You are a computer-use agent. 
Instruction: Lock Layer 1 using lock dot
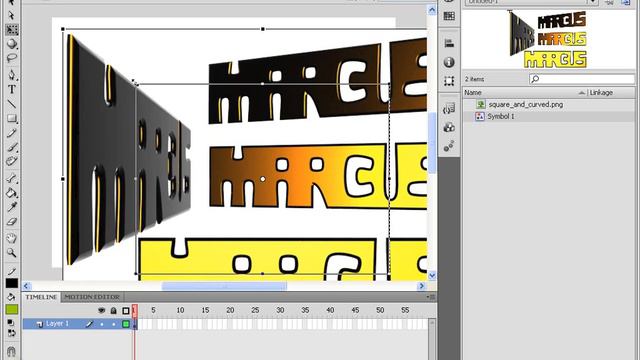[x=113, y=324]
